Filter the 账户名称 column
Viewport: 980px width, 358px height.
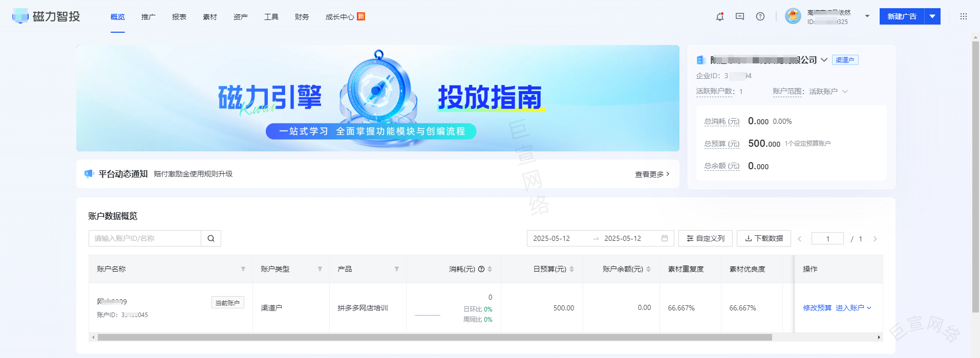coord(243,269)
